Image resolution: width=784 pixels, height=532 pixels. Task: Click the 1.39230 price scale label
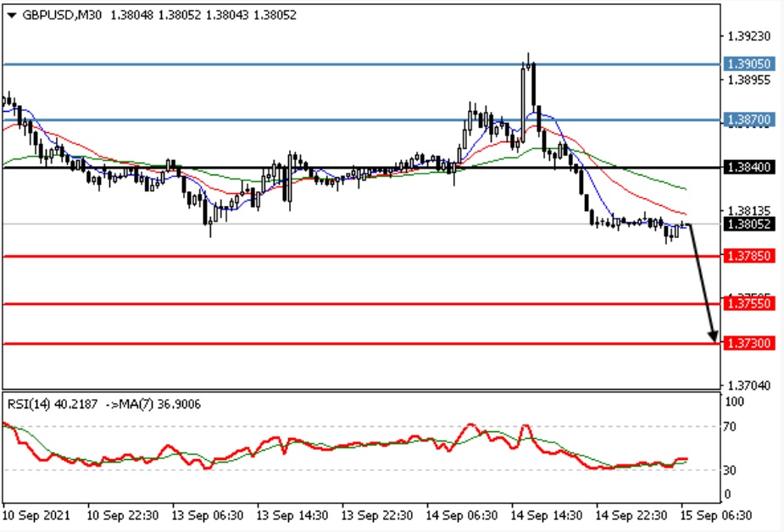(x=749, y=36)
